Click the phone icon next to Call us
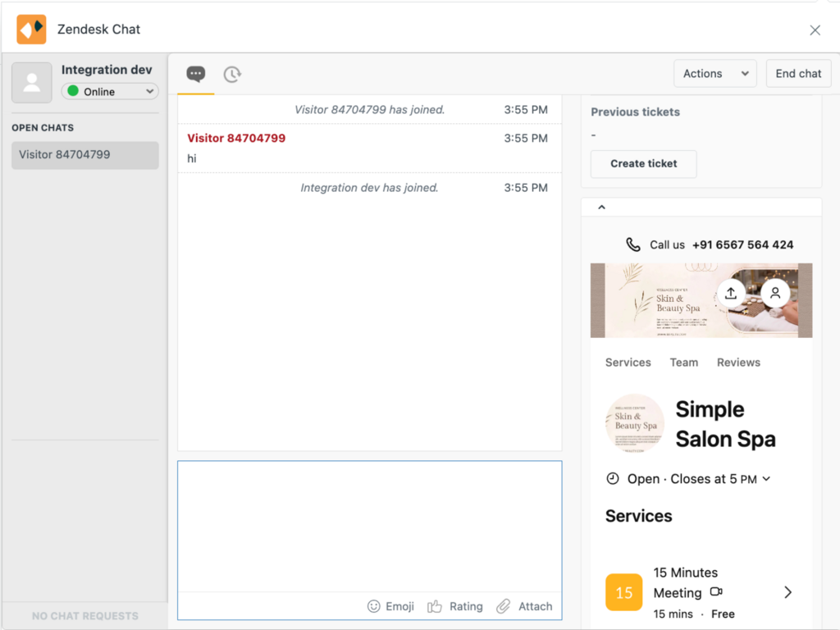This screenshot has height=630, width=840. click(632, 244)
